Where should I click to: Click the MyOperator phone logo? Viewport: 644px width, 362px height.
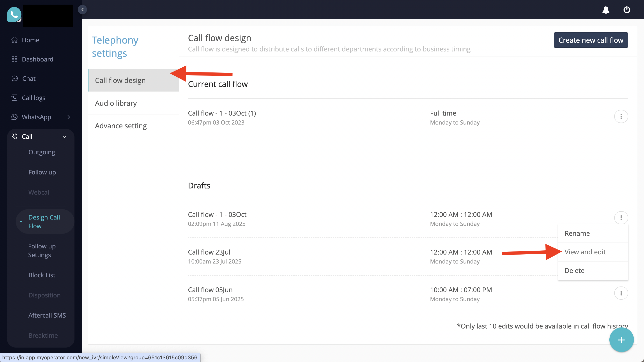[x=14, y=14]
